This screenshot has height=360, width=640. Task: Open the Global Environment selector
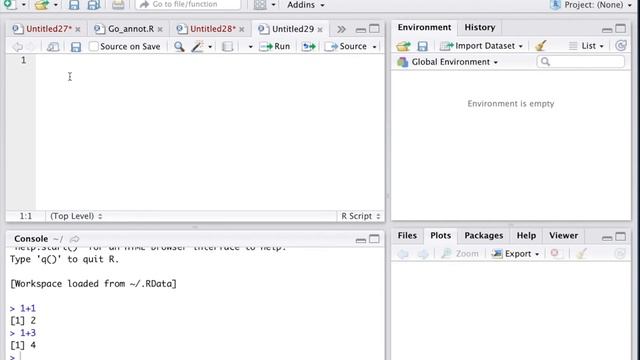pyautogui.click(x=447, y=62)
